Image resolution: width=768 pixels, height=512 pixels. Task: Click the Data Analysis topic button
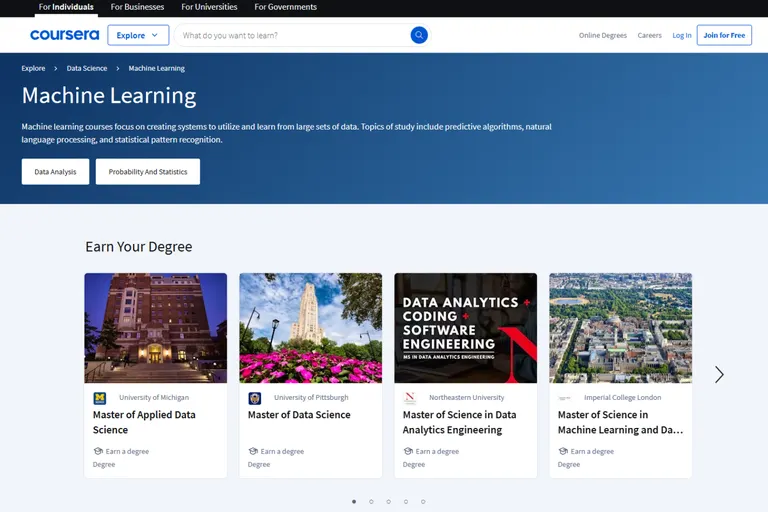coord(55,171)
